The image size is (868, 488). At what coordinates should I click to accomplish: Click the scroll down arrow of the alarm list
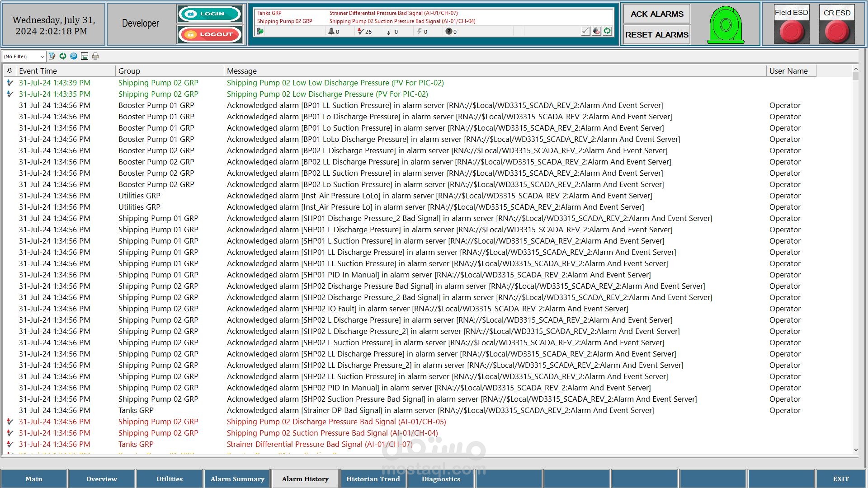[855, 450]
